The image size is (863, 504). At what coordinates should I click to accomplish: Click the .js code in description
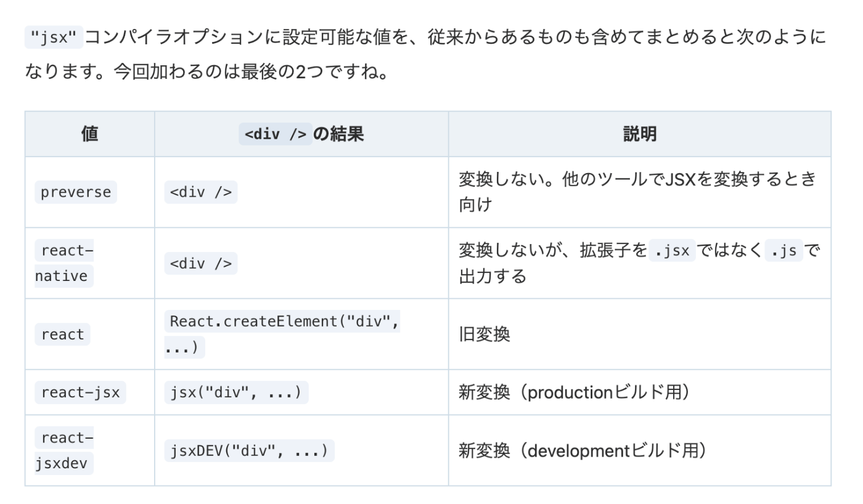pos(783,251)
